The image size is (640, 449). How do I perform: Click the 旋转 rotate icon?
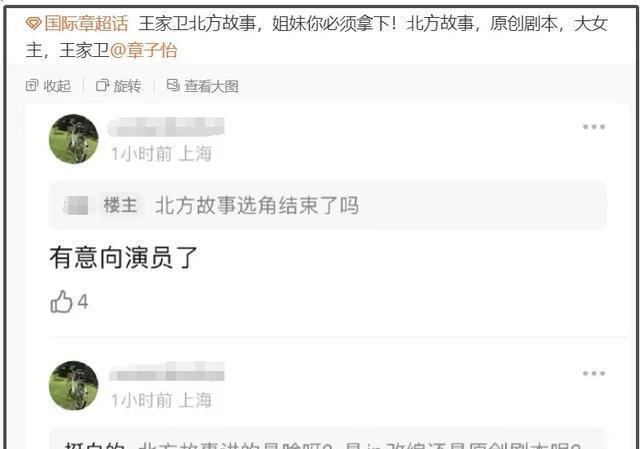click(x=102, y=86)
